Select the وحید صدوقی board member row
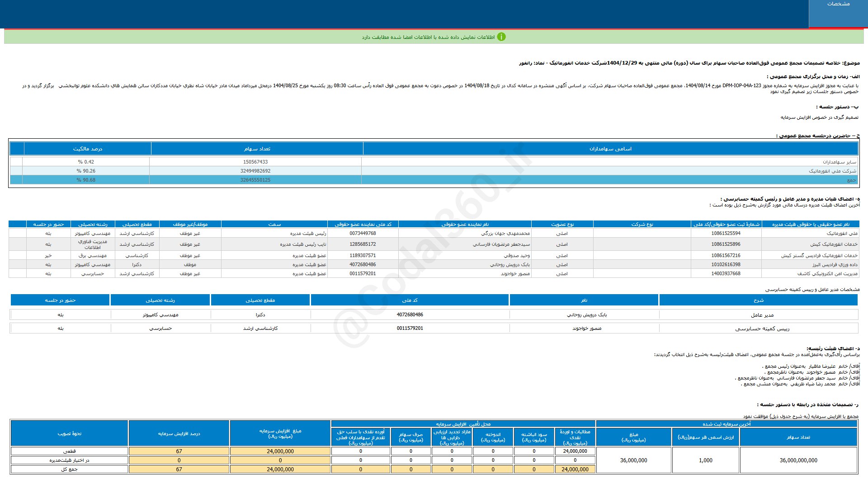 pos(517,255)
